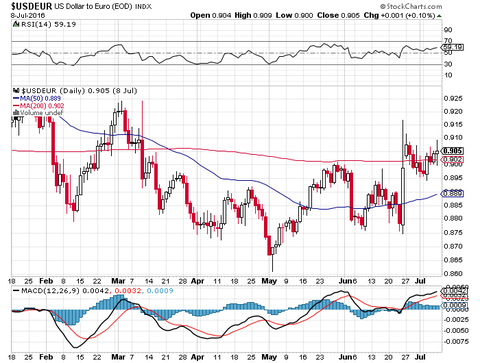Click the 0.925 price axis label
Viewport: 480px width, 363px height.
(x=453, y=99)
